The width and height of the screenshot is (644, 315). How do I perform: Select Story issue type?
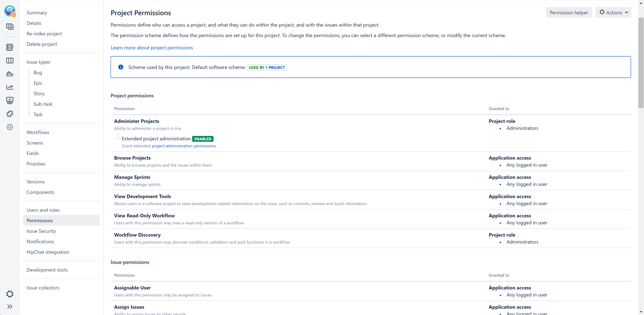pos(39,93)
